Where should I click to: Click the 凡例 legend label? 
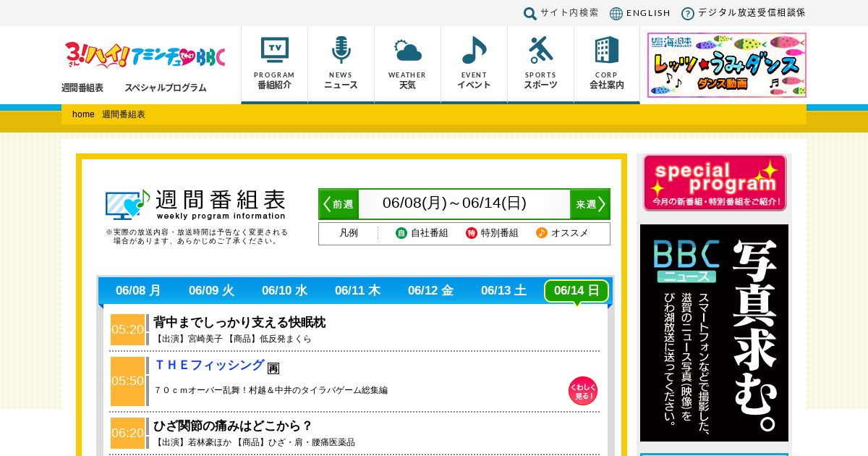349,233
